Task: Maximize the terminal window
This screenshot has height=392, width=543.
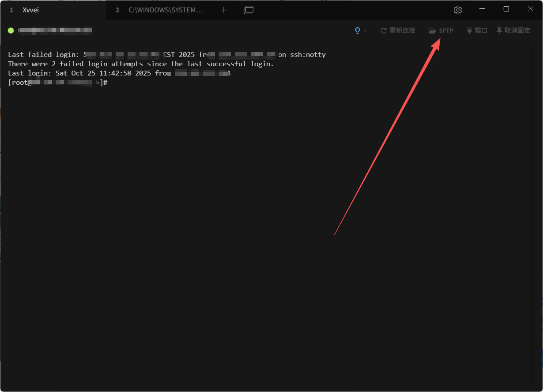Action: click(x=506, y=9)
